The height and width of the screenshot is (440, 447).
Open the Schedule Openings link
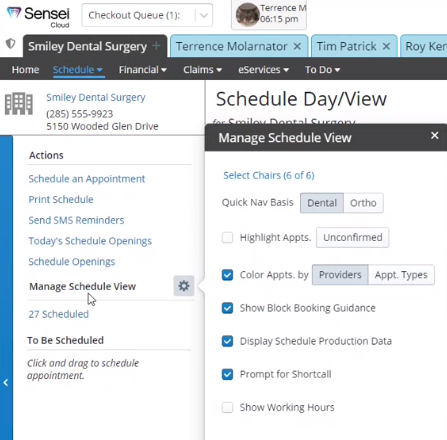[x=72, y=261]
